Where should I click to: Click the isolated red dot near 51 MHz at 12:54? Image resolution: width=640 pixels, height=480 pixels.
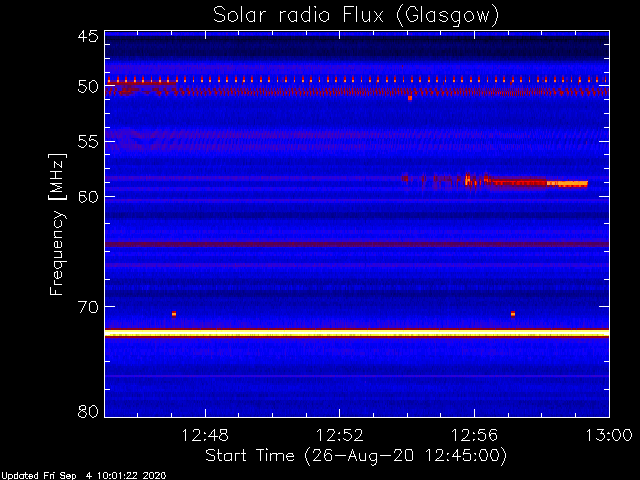410,98
